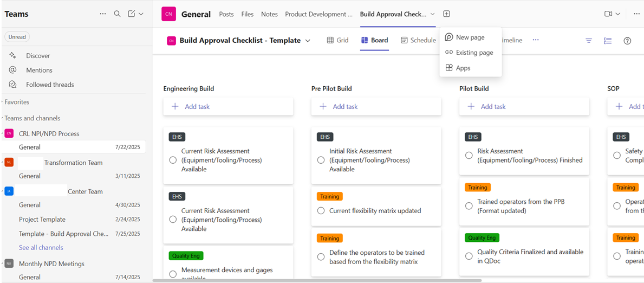
Task: Switch to the Files tab
Action: [247, 14]
